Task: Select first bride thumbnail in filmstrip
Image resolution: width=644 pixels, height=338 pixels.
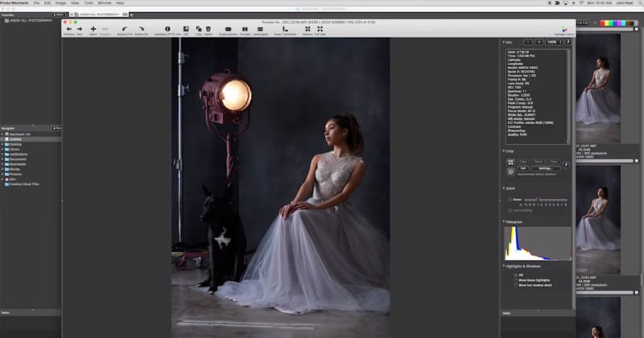Action: coord(598,88)
